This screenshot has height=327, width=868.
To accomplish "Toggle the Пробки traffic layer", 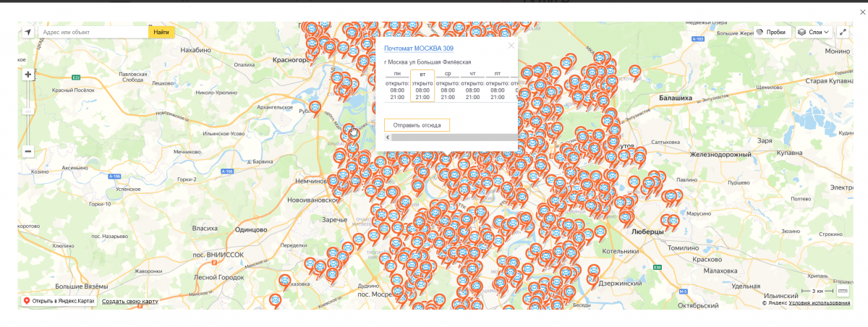I will pyautogui.click(x=771, y=33).
